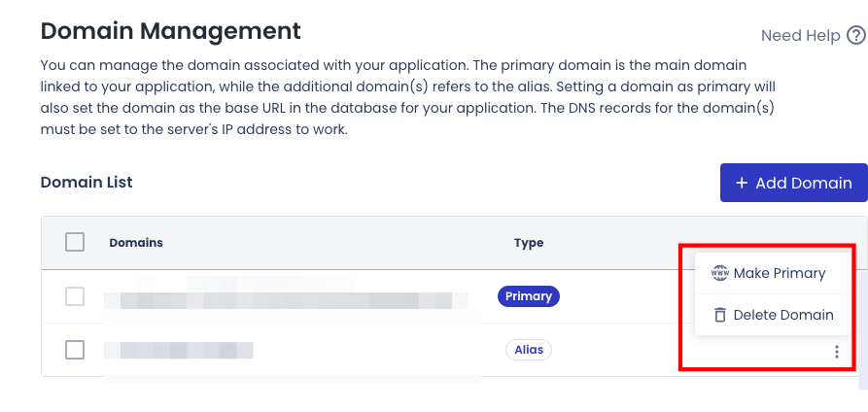This screenshot has width=868, height=412.
Task: Click the Add Domain button
Action: pyautogui.click(x=794, y=183)
